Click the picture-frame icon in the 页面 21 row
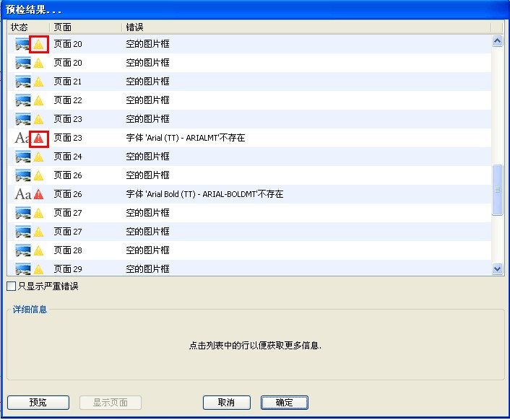 tap(23, 82)
